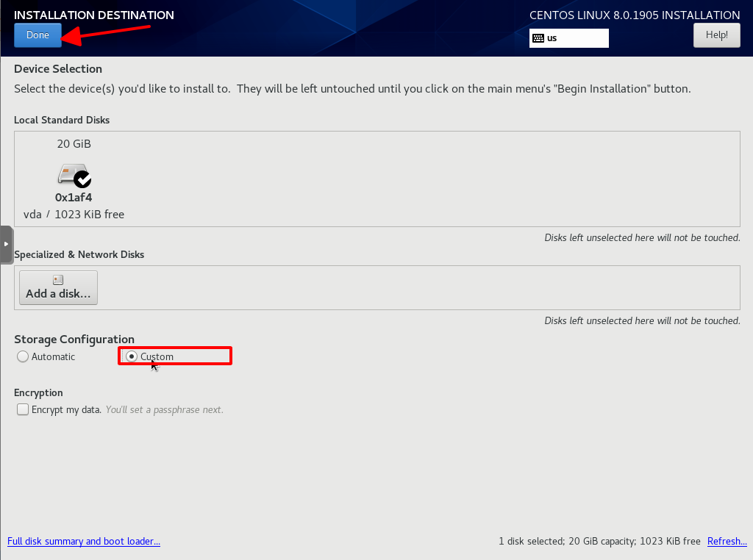This screenshot has width=753, height=560.
Task: Click the 20 GiB disk size label
Action: click(x=74, y=144)
